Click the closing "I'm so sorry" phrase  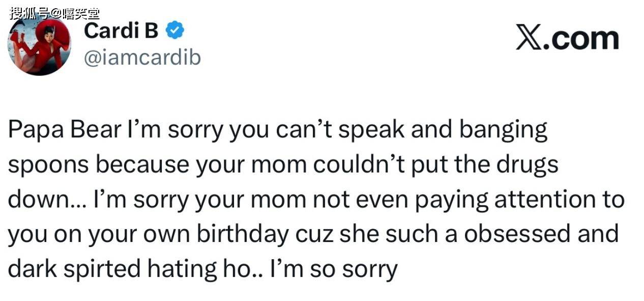[334, 268]
